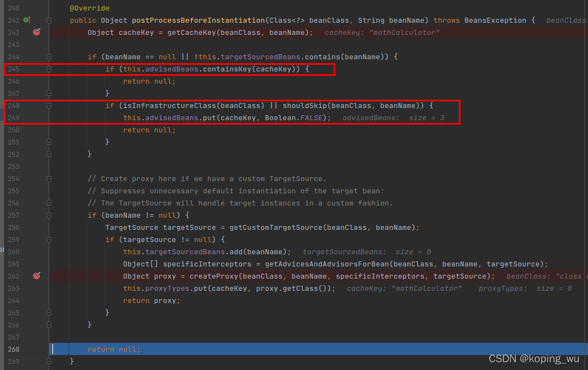Click Boolean.FALSE on line 249
This screenshot has width=588, height=370.
click(x=294, y=118)
